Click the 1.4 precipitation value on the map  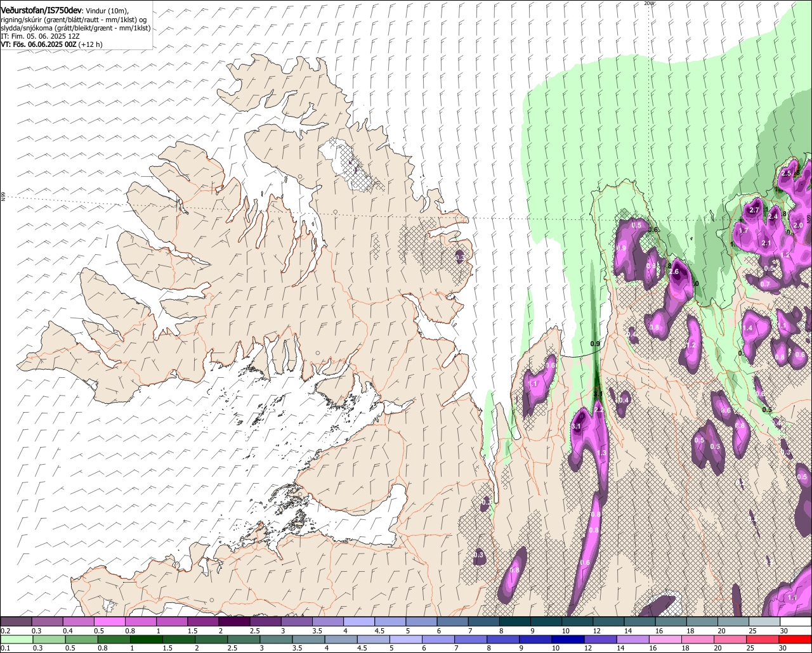coord(748,328)
